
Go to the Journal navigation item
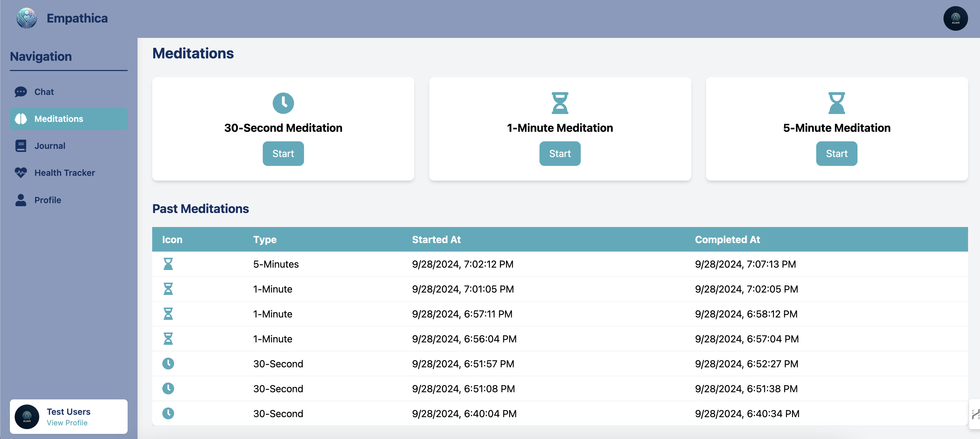pos(50,146)
